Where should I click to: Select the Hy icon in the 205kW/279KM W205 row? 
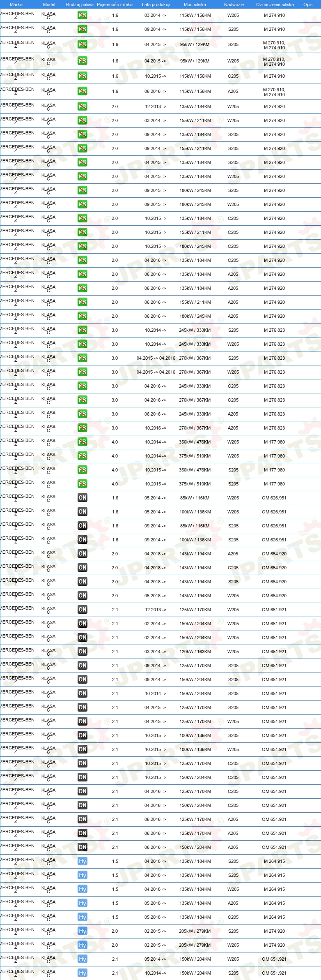tap(83, 945)
